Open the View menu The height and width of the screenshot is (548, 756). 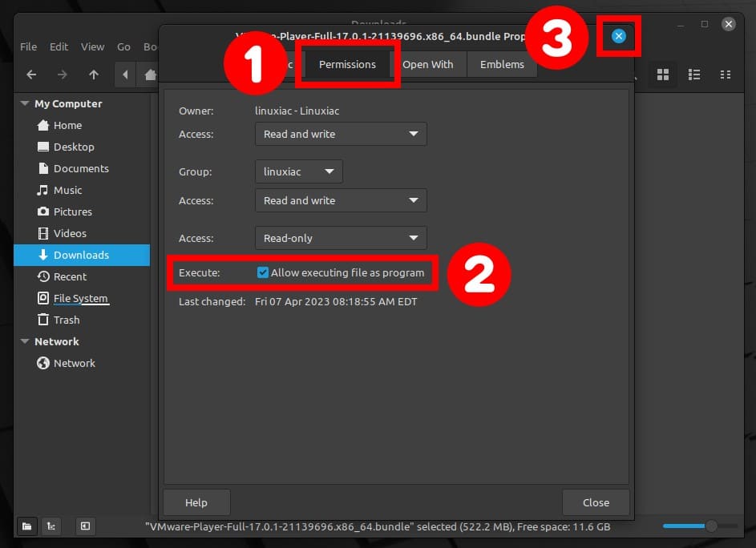[92, 46]
